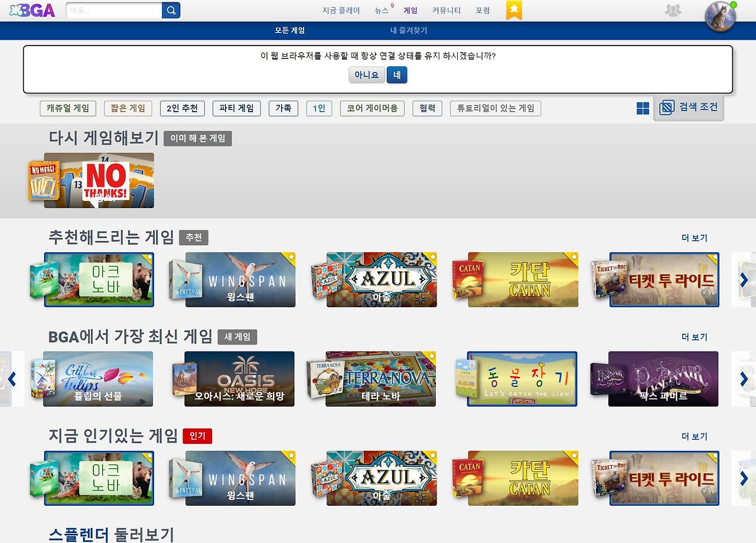Open 더 보기 for recommended games

(x=695, y=238)
